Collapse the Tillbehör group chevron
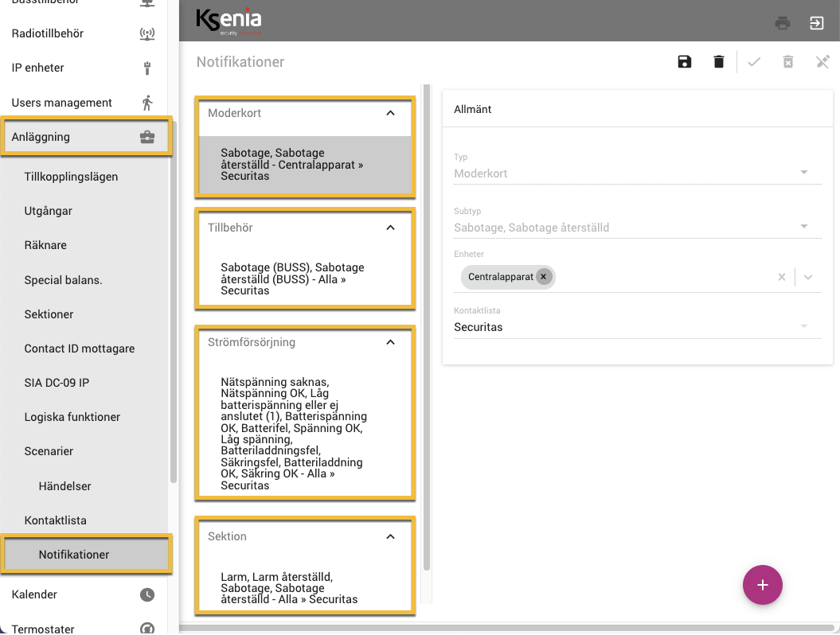This screenshot has height=635, width=840. point(390,228)
